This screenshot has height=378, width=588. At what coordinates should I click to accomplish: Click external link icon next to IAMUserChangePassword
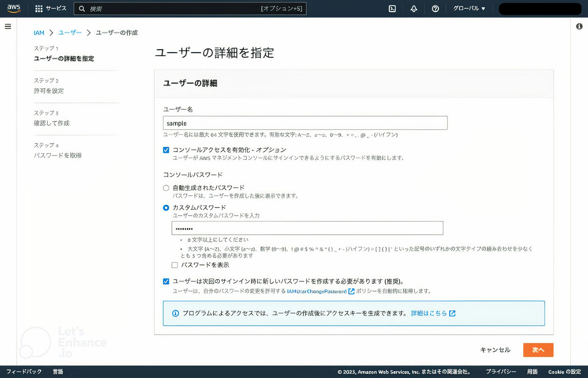point(351,291)
